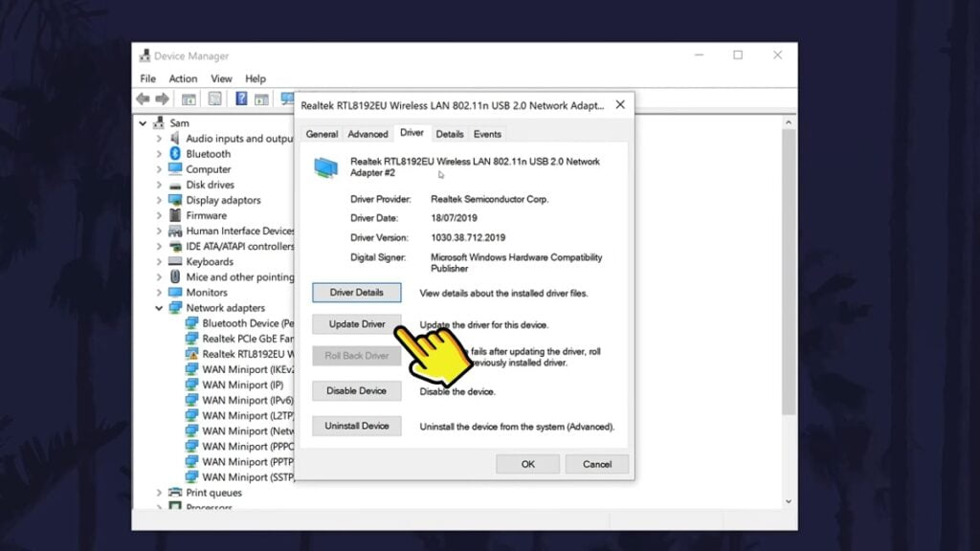Click the Bluetooth category icon
Screen dimensions: 980x551
pyautogui.click(x=175, y=154)
